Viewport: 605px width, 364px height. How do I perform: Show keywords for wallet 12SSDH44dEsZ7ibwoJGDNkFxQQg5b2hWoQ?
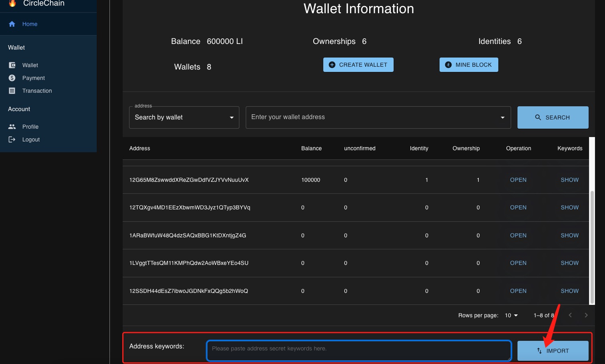(569, 291)
